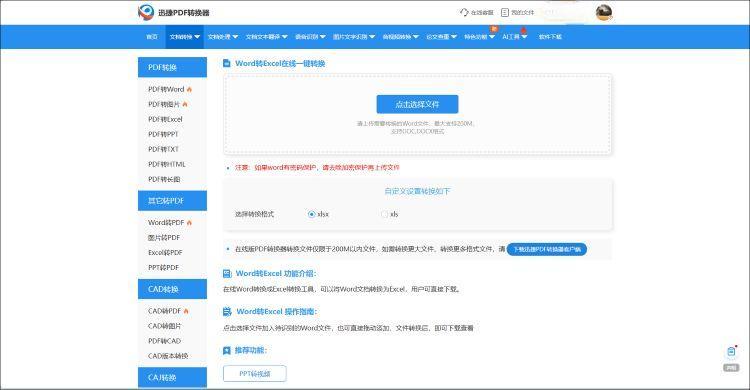Click the Word转Excel在线一键转换 page heading
The image size is (750, 390).
tap(280, 64)
